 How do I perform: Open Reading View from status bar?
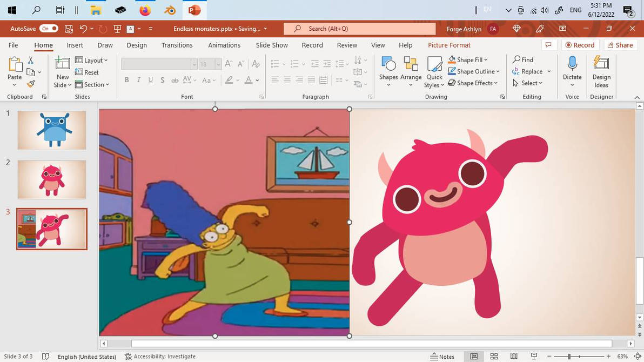pos(514,357)
